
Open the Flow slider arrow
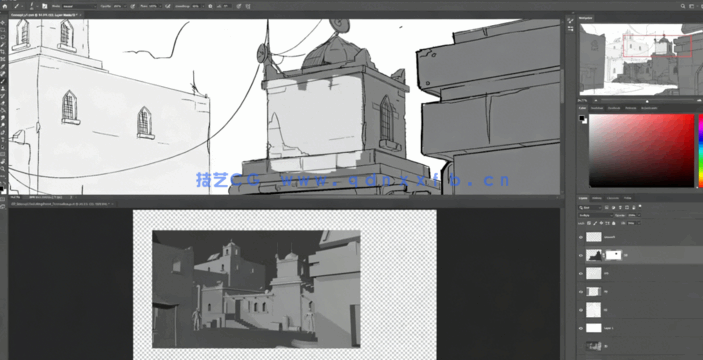click(161, 6)
